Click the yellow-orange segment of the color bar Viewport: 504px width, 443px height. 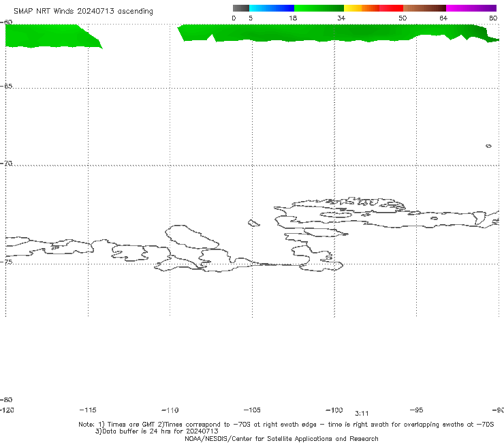pyautogui.click(x=361, y=8)
